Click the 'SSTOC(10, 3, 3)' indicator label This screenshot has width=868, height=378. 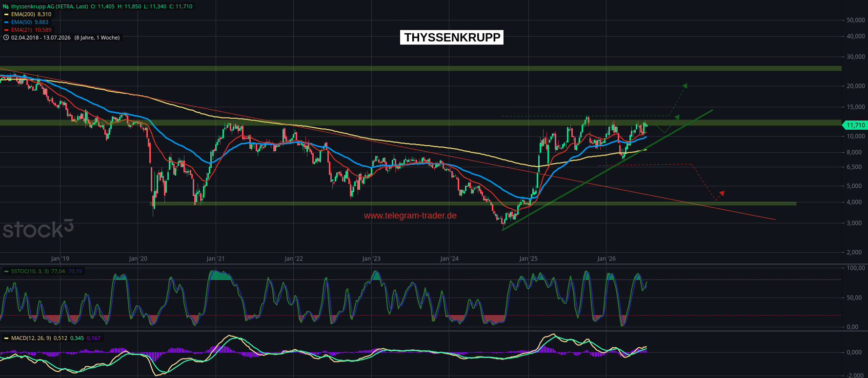point(30,271)
